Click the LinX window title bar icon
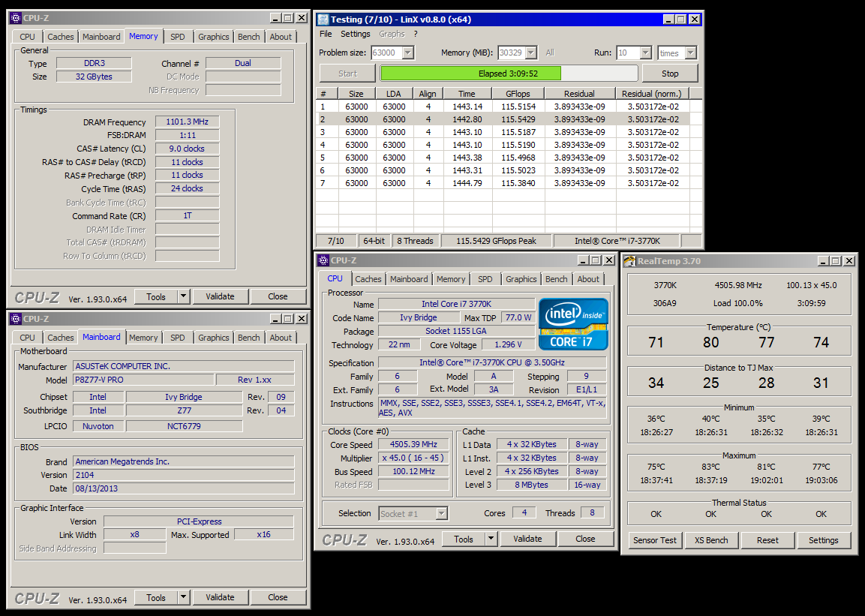Screen dimensions: 865x616 [323, 20]
